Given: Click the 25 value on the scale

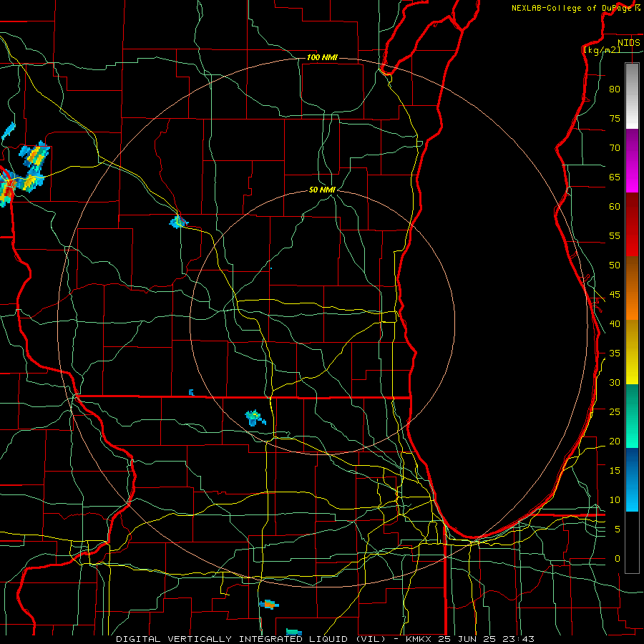Looking at the screenshot, I should [x=615, y=411].
